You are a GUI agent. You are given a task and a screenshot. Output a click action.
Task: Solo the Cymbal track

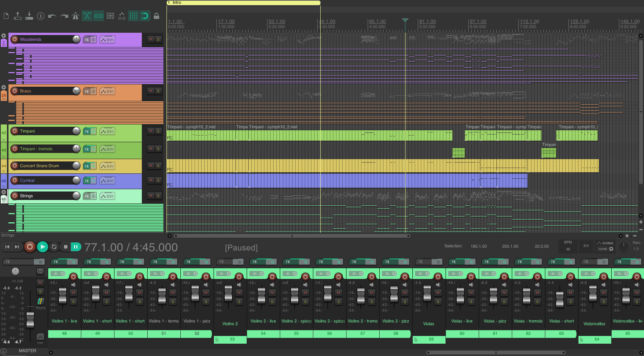(x=158, y=180)
